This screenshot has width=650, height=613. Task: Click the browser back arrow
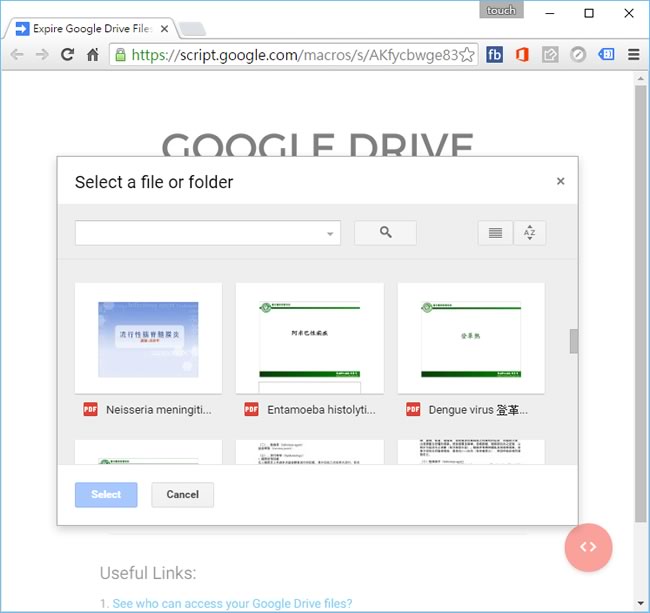tap(17, 54)
